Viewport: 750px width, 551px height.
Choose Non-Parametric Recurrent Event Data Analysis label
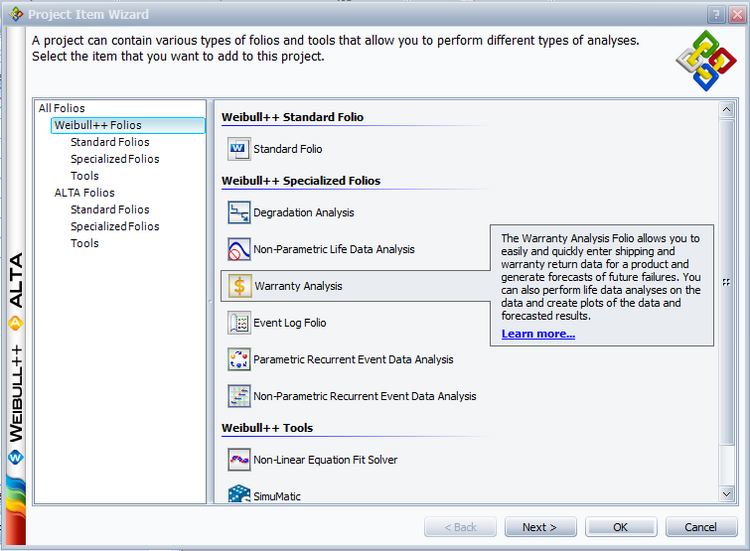tap(365, 396)
